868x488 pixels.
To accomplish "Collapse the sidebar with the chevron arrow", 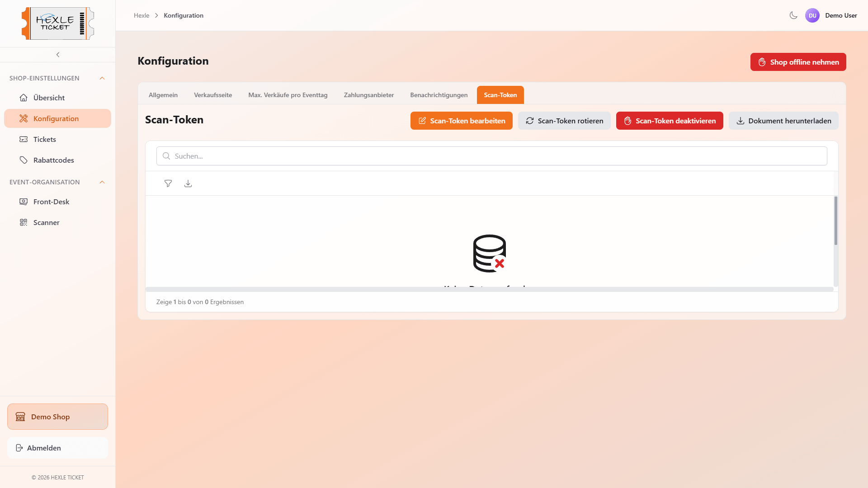I will pos(57,54).
